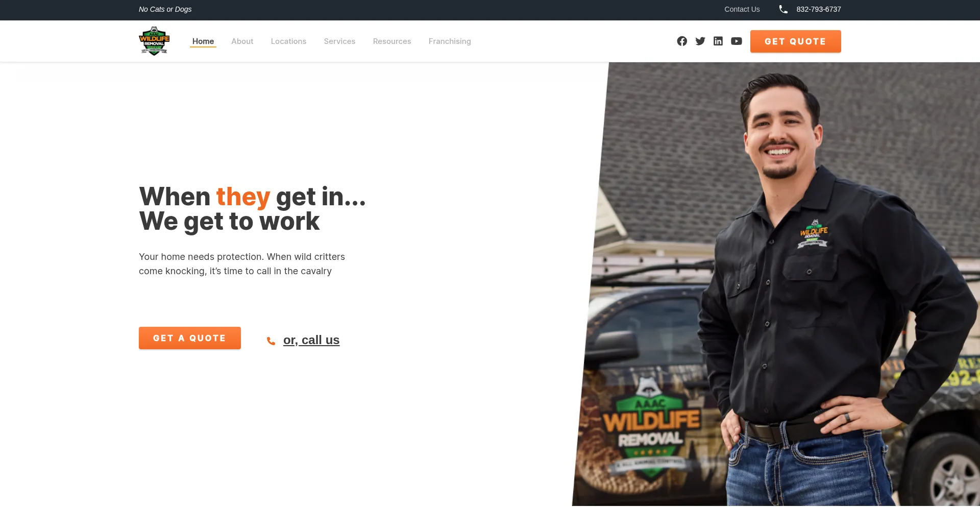The image size is (980, 507).
Task: Click the AAAC Wildlife Removal logo
Action: coord(154,41)
